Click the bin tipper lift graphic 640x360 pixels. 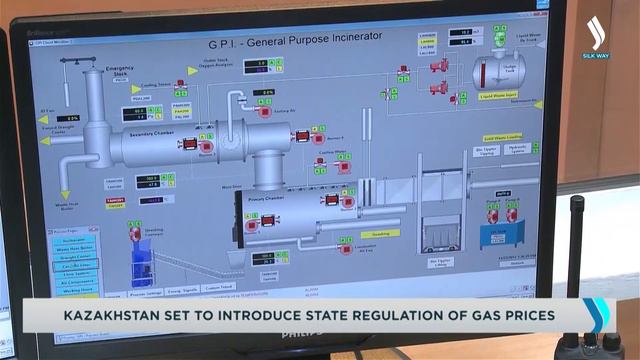pyautogui.click(x=441, y=236)
